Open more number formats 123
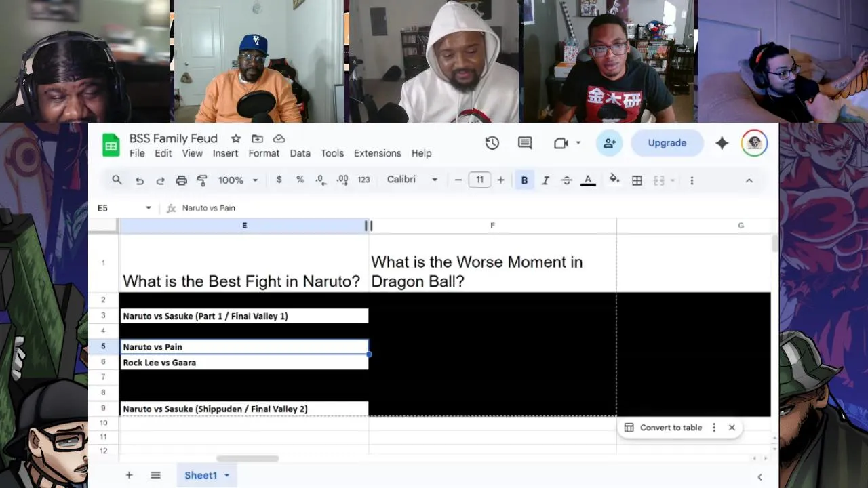The height and width of the screenshot is (488, 868). [x=363, y=180]
